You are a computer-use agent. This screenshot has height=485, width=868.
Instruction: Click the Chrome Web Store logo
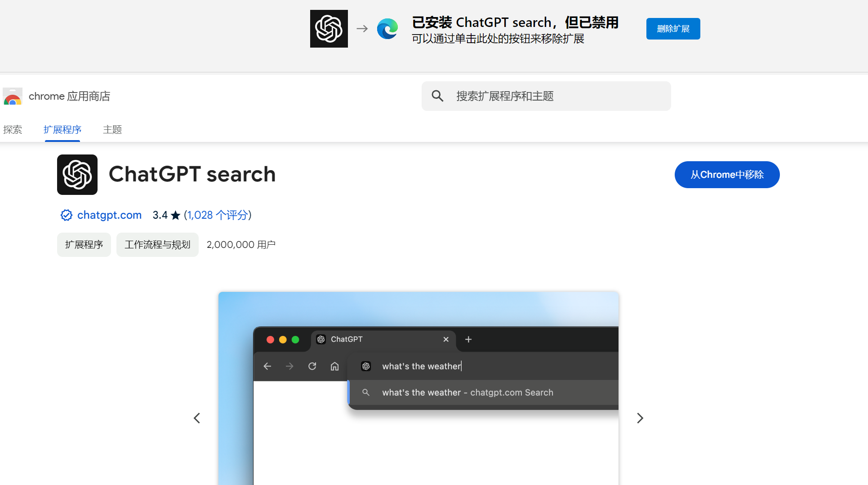(x=13, y=97)
